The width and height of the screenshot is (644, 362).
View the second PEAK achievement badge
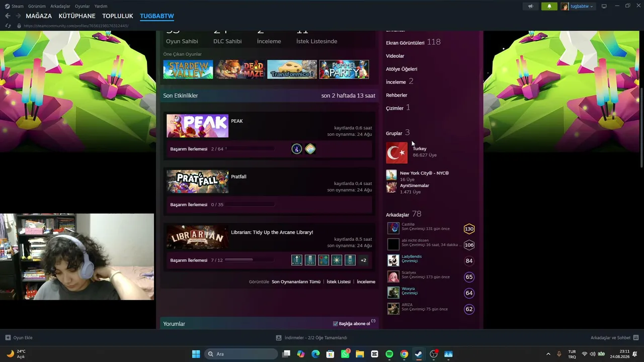tap(310, 149)
